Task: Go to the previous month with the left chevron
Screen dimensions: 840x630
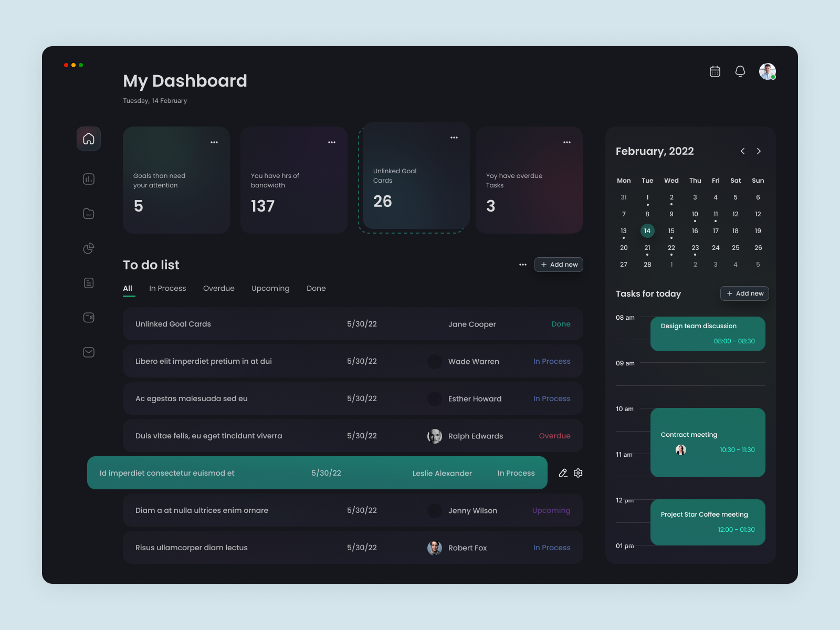Action: (x=742, y=151)
